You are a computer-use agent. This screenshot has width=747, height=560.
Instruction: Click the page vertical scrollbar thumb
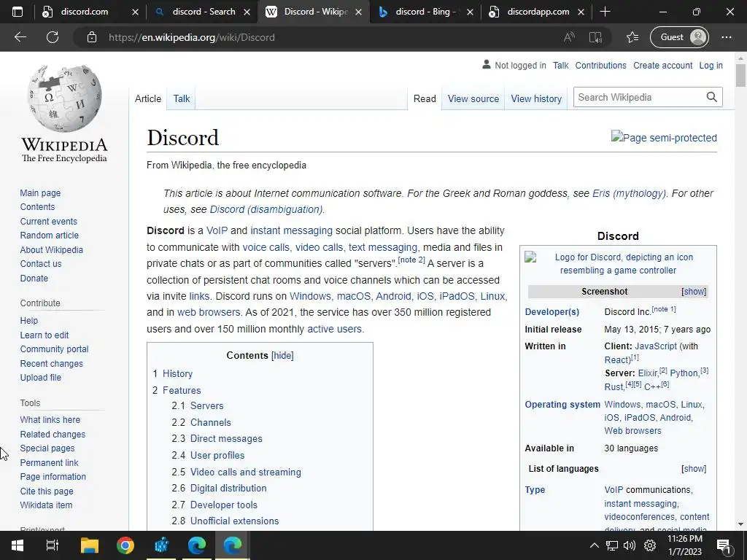pyautogui.click(x=740, y=75)
